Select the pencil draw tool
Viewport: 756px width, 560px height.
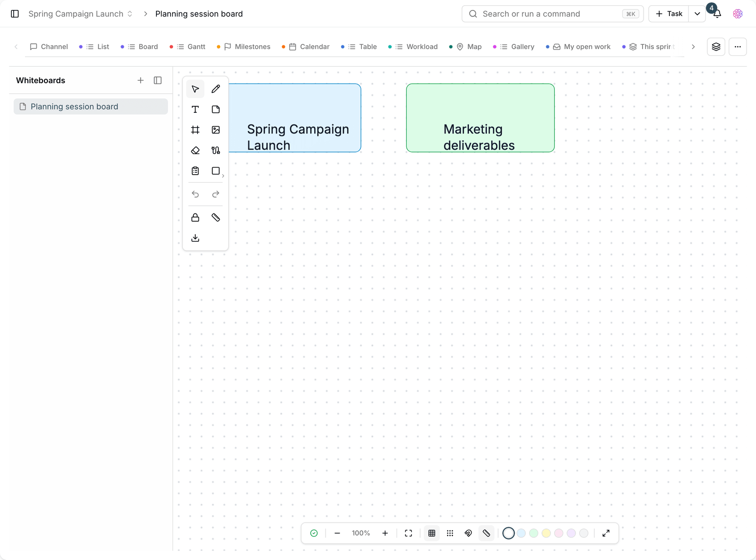[215, 89]
